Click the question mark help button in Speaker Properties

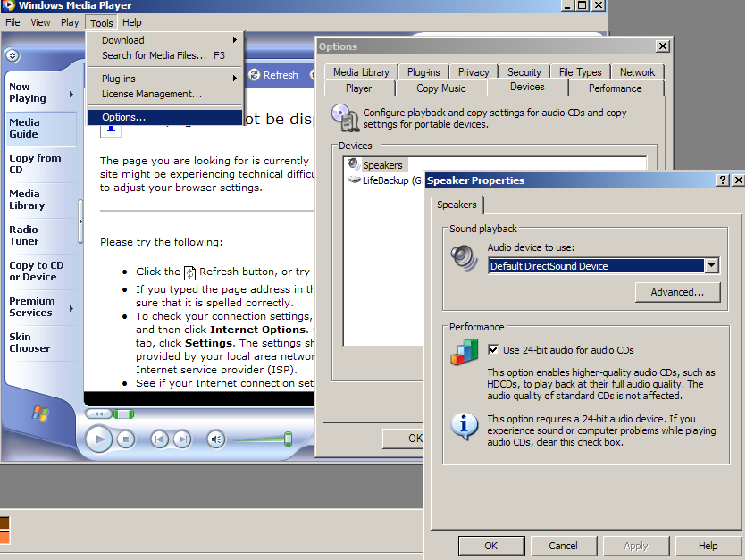tap(723, 180)
